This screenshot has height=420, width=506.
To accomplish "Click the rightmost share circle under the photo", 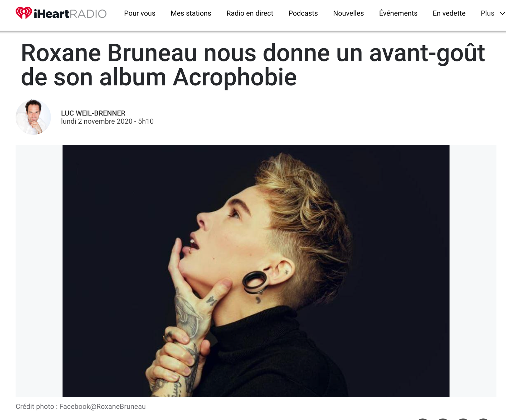I will [x=483, y=419].
